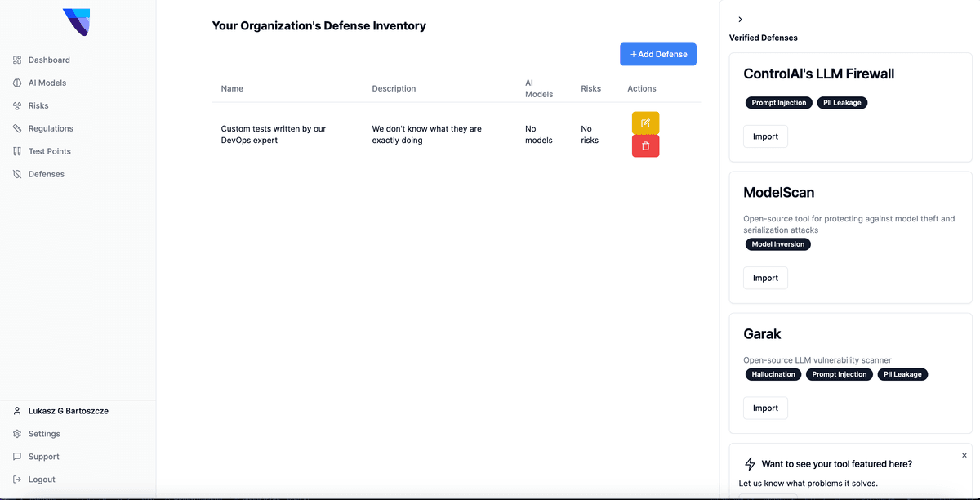Go to Test Points section
The width and height of the screenshot is (980, 500).
click(x=49, y=151)
